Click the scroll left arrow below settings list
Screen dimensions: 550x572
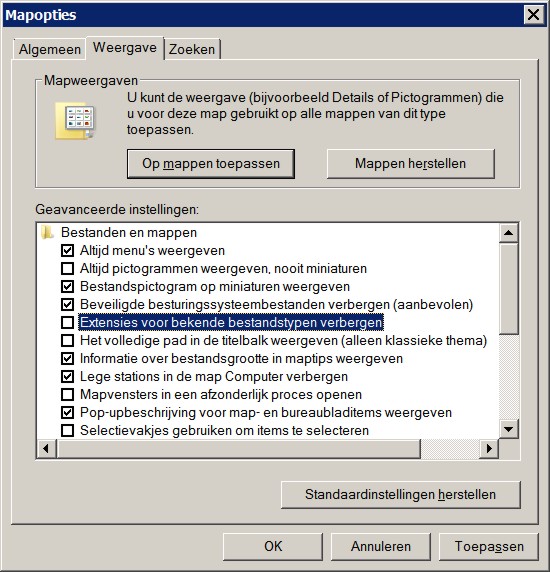pyautogui.click(x=46, y=448)
